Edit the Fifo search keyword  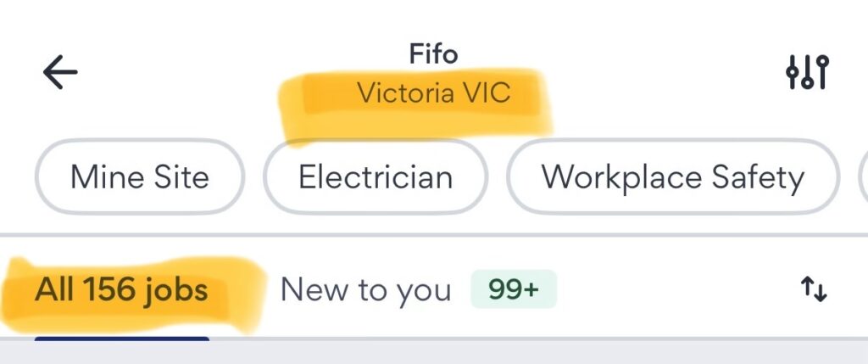tap(433, 55)
